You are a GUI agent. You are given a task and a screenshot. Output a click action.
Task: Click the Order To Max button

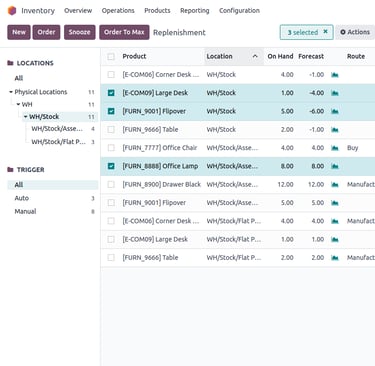pyautogui.click(x=124, y=32)
